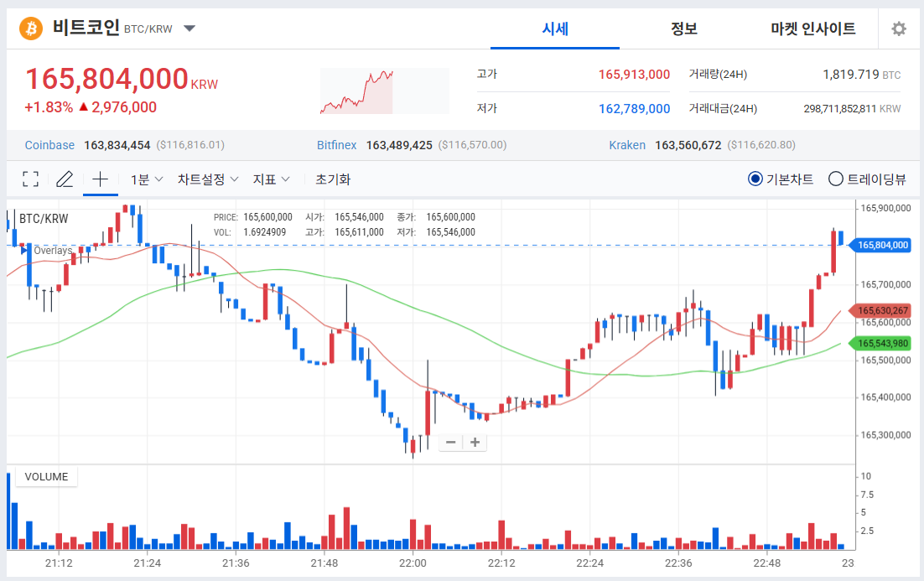The height and width of the screenshot is (581, 924).
Task: Open the 차트설정 dropdown
Action: (x=208, y=179)
